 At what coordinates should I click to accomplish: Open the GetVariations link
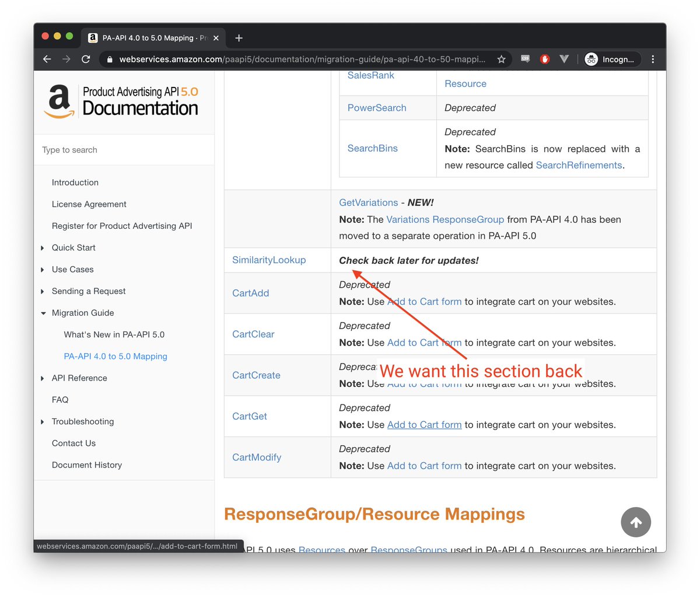tap(369, 203)
